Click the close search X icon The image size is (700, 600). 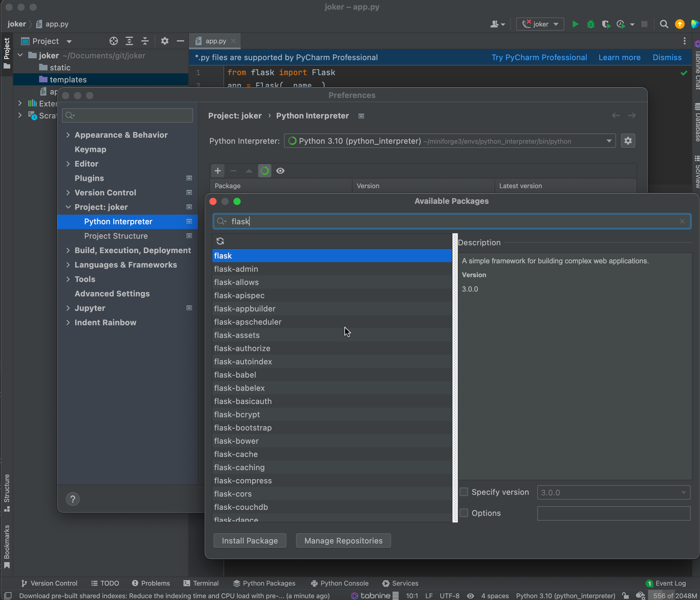tap(682, 221)
